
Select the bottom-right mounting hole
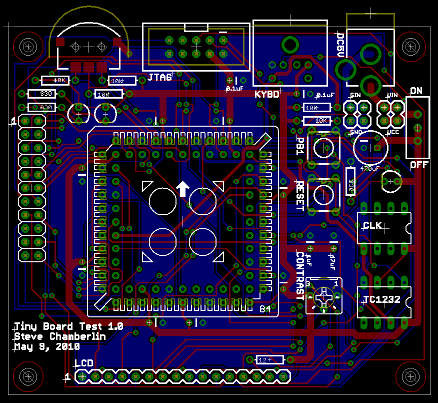click(x=411, y=376)
